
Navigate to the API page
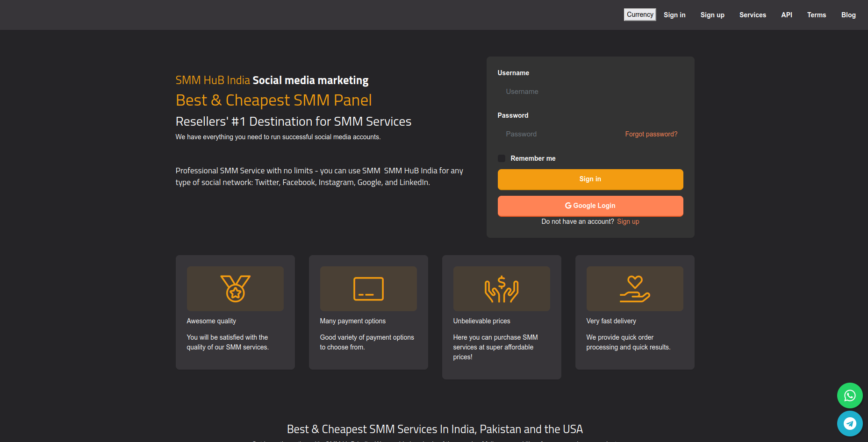click(x=786, y=15)
